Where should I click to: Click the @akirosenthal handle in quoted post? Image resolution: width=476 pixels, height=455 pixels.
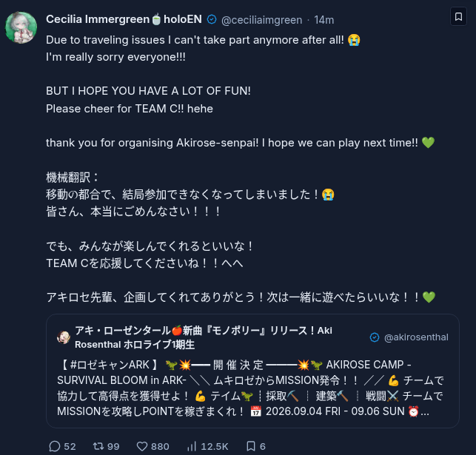pyautogui.click(x=416, y=337)
